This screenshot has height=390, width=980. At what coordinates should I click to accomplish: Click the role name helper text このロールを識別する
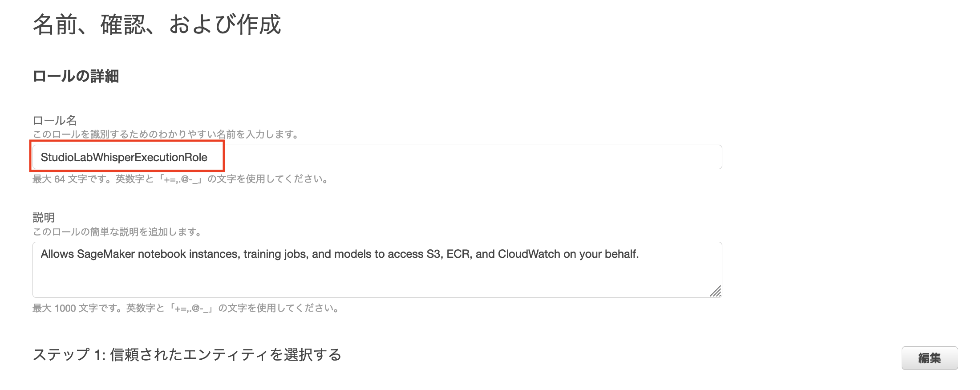(165, 134)
